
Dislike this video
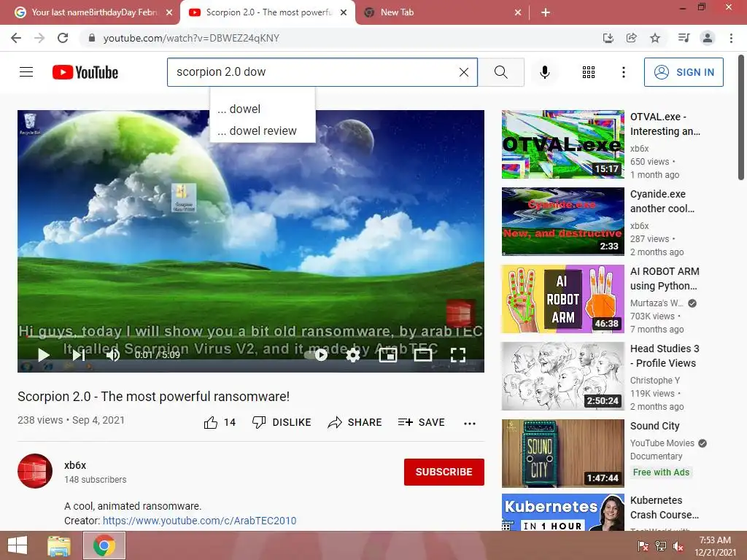[282, 422]
